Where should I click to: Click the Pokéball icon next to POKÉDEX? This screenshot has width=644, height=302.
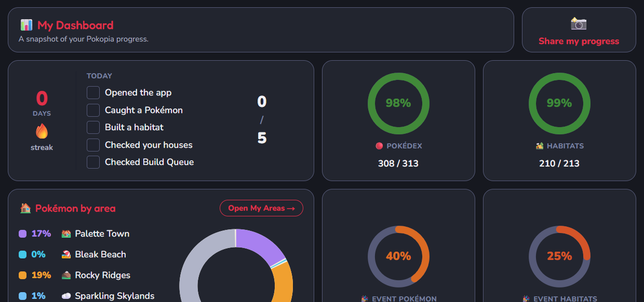(x=379, y=146)
